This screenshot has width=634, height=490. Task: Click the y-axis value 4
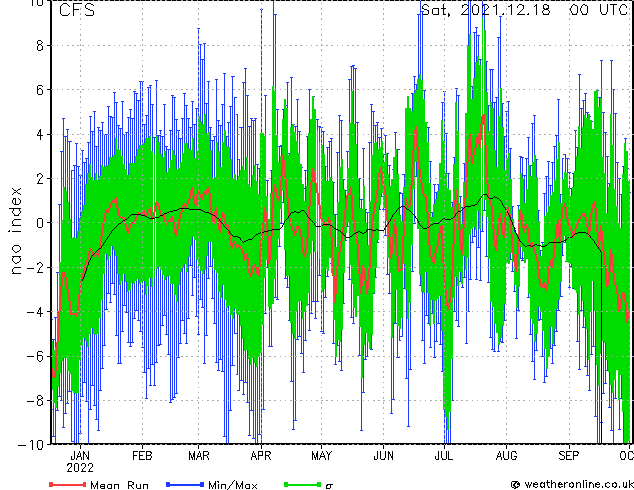[40, 134]
